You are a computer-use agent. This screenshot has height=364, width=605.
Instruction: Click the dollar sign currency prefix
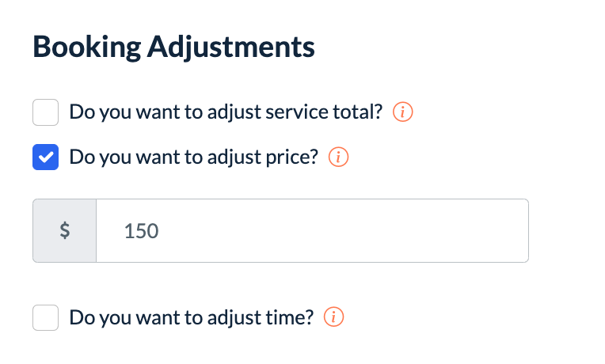65,230
